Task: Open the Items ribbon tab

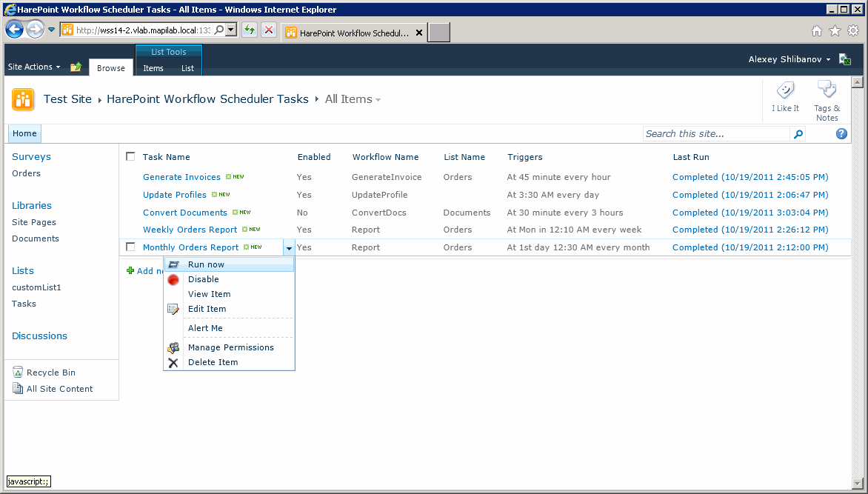Action: (x=153, y=68)
